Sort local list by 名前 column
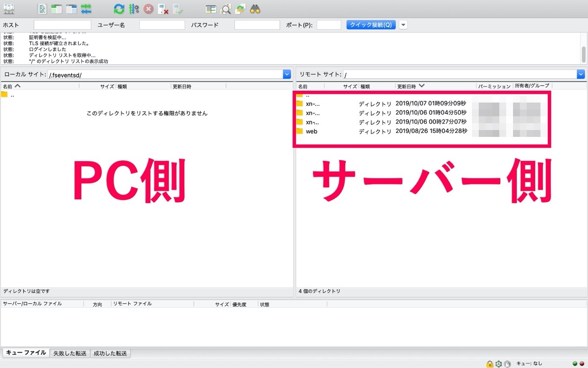588x368 pixels. [x=40, y=86]
